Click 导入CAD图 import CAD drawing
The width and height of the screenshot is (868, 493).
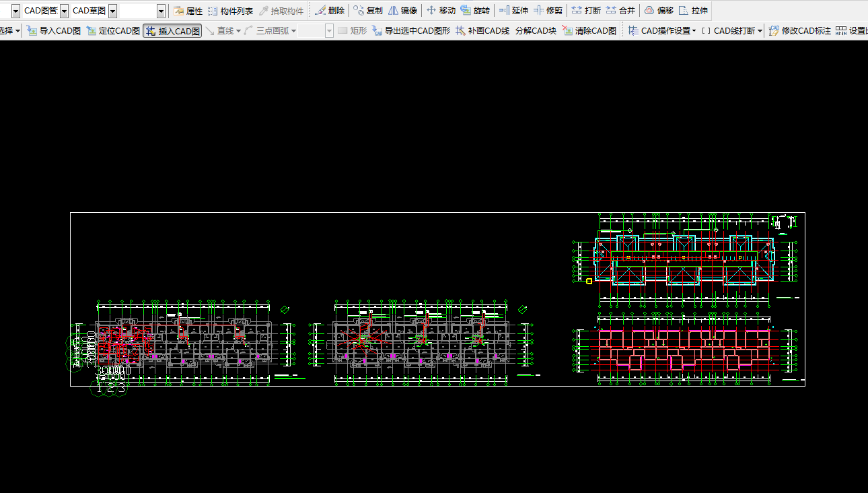[54, 31]
